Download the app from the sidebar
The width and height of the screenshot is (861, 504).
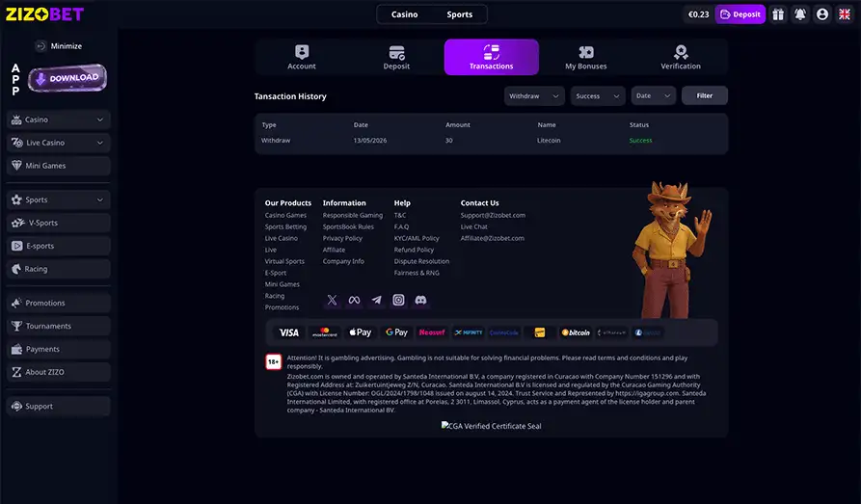[67, 78]
